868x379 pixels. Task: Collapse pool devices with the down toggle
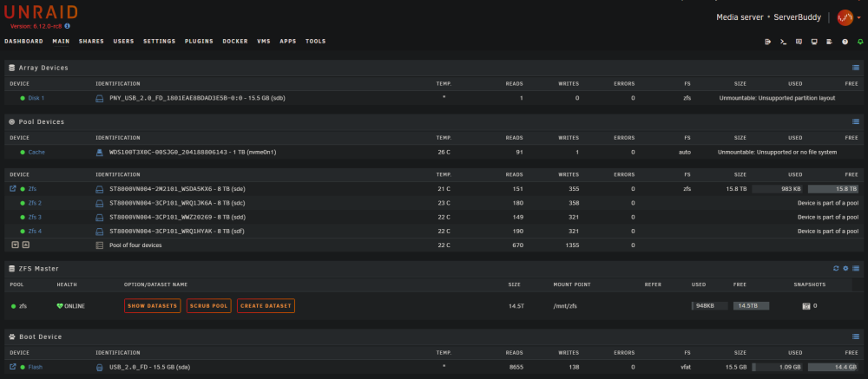[15, 245]
